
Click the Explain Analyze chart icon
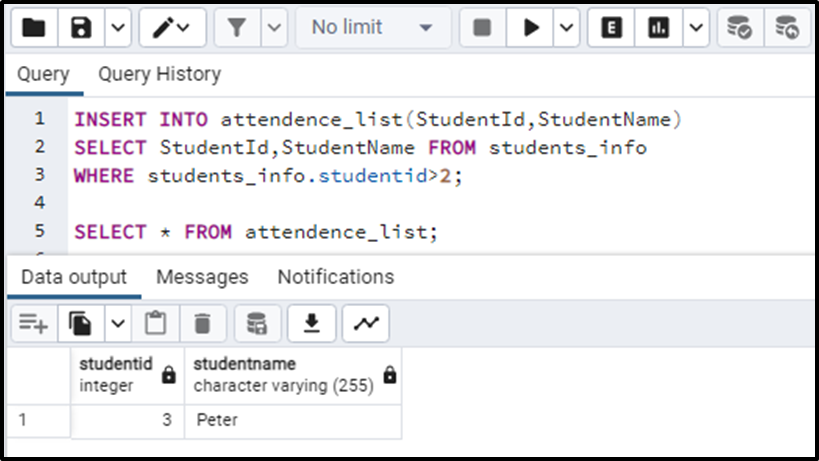(x=658, y=29)
